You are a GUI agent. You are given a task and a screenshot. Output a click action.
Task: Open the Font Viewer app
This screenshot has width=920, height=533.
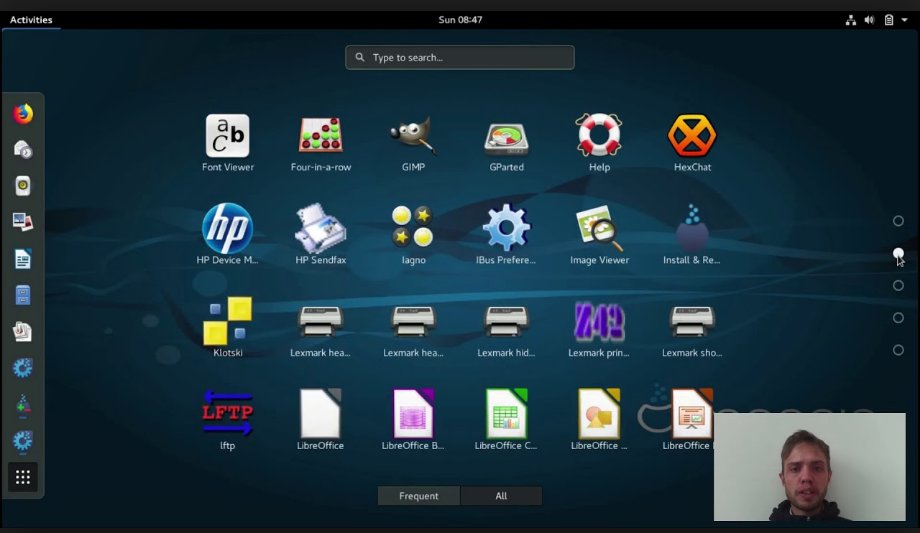228,136
